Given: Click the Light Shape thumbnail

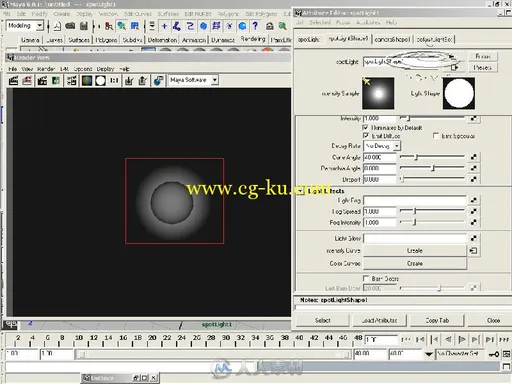Looking at the screenshot, I should pyautogui.click(x=459, y=93).
